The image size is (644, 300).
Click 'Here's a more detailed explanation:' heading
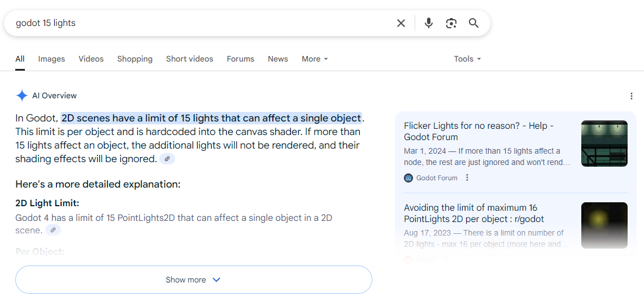98,184
